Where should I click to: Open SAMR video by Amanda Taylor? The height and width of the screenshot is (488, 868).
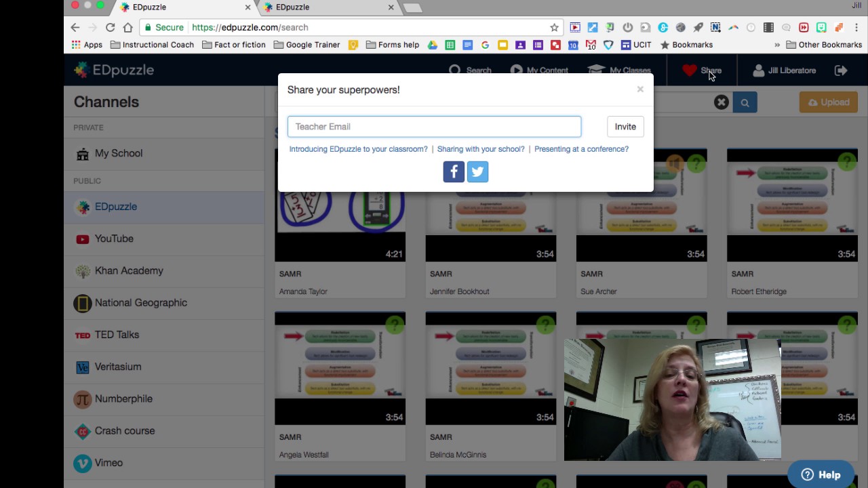(x=340, y=224)
